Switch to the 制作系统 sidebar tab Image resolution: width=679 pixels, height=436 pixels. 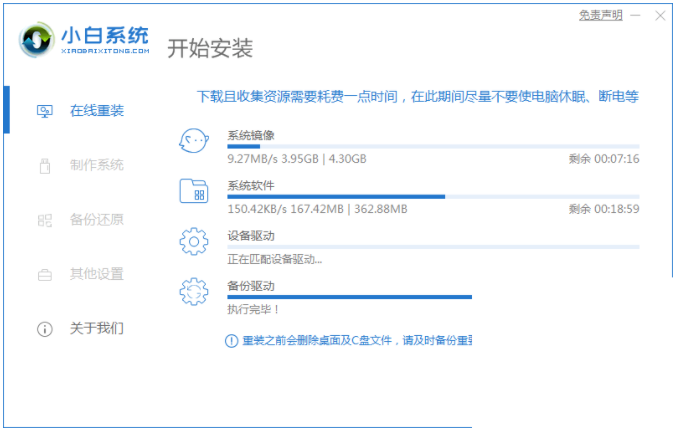pyautogui.click(x=97, y=165)
